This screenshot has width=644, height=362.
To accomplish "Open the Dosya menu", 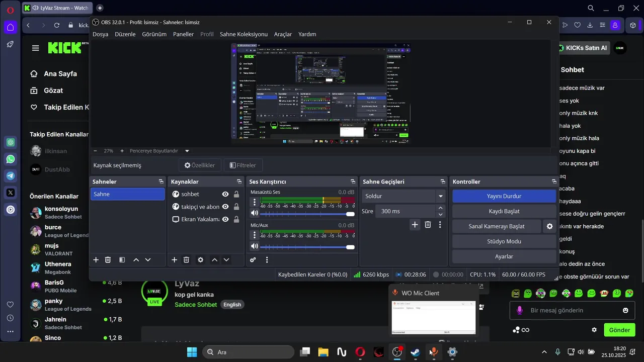I will pos(100,34).
